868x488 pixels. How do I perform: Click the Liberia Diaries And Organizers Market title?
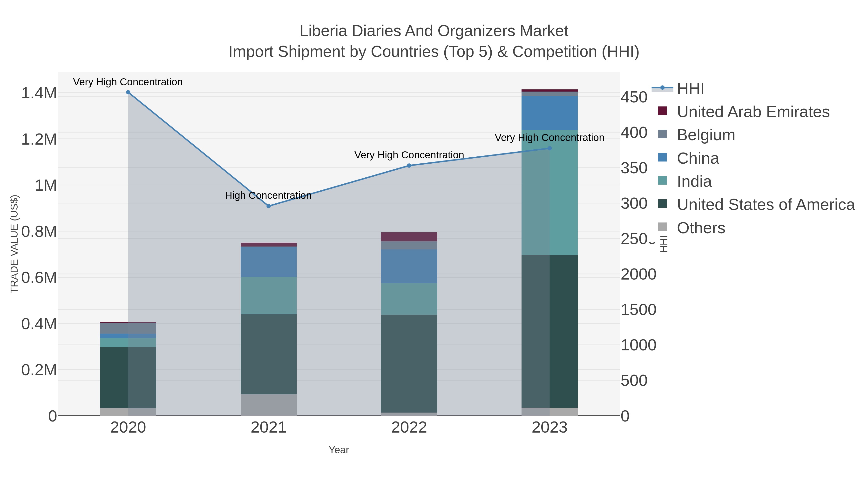tap(434, 31)
